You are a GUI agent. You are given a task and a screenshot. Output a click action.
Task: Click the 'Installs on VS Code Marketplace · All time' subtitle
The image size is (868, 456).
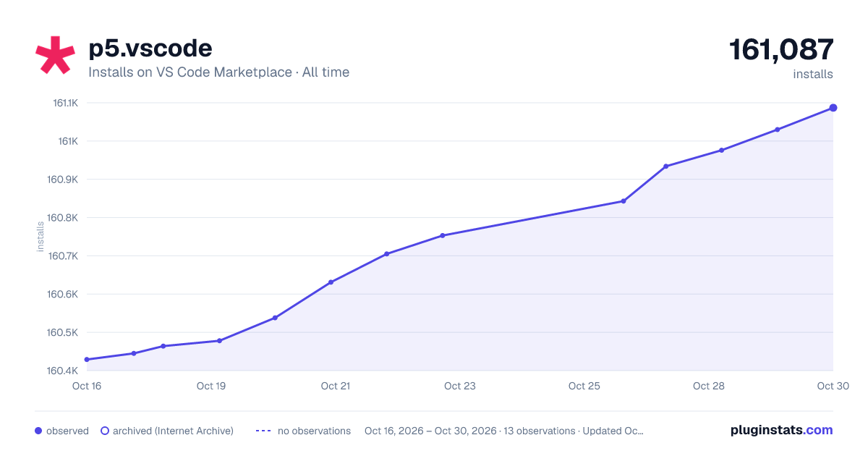[x=218, y=72]
